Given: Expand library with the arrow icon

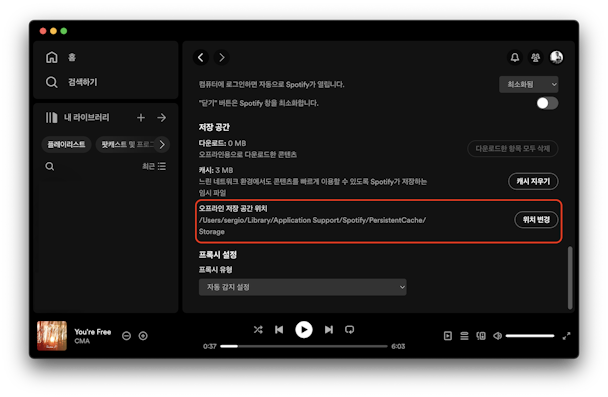Looking at the screenshot, I should click(x=162, y=117).
